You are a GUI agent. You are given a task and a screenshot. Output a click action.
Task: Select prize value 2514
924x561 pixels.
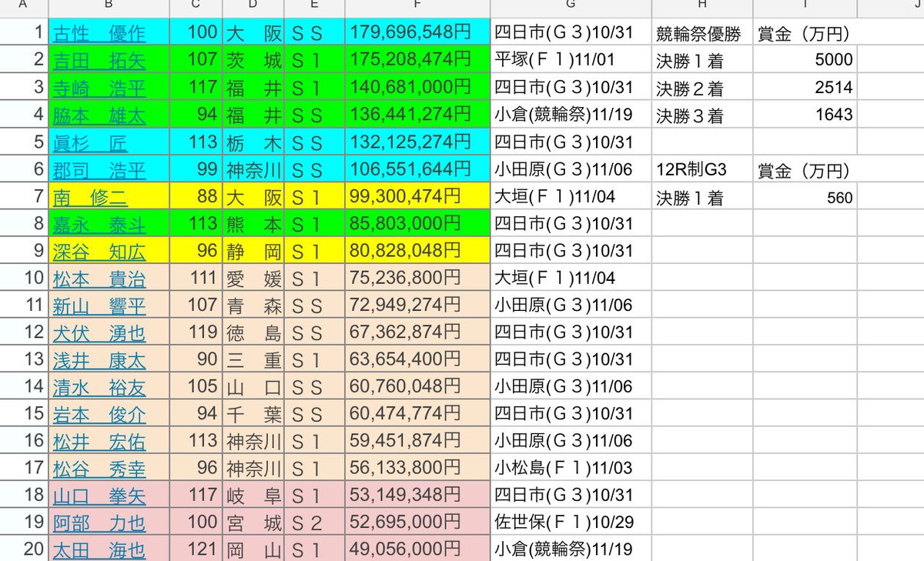[805, 88]
